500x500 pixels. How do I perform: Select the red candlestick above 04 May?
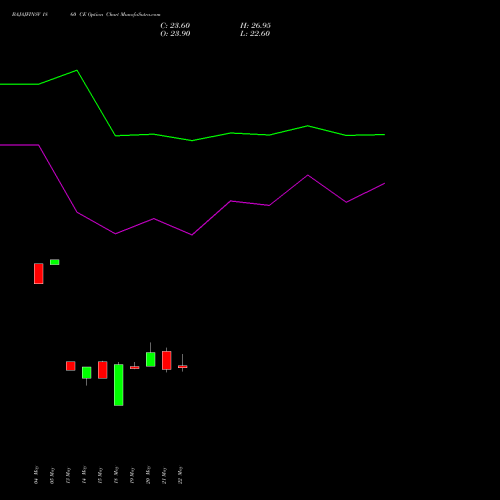(39, 274)
